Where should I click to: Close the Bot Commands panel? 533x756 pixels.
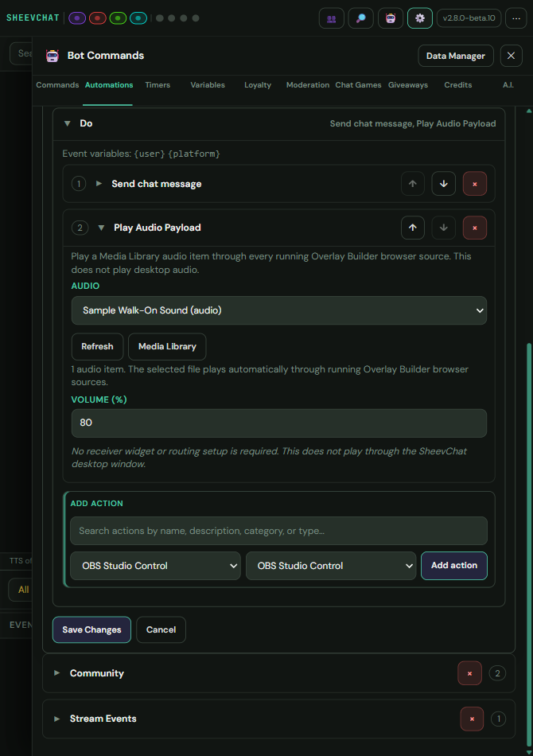(x=511, y=56)
